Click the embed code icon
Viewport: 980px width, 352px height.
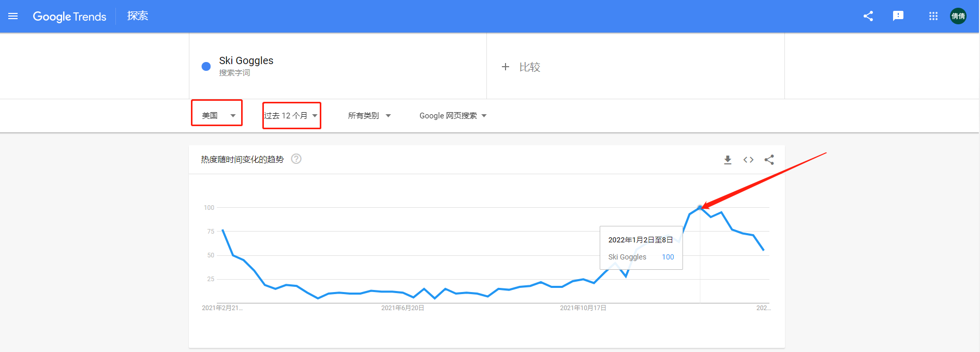pos(748,160)
